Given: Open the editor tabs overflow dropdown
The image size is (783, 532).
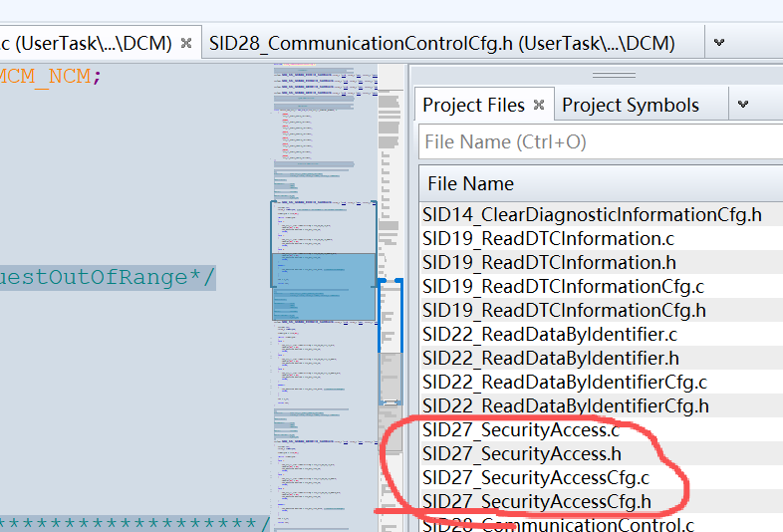Looking at the screenshot, I should click(719, 43).
